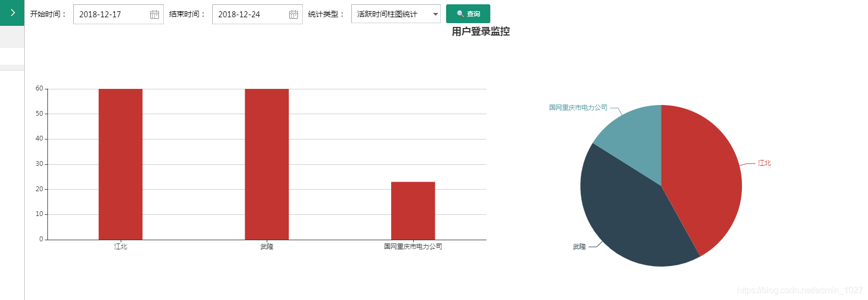The height and width of the screenshot is (300, 868).
Task: Click the 国网重庆市电力公司 bar
Action: [413, 211]
